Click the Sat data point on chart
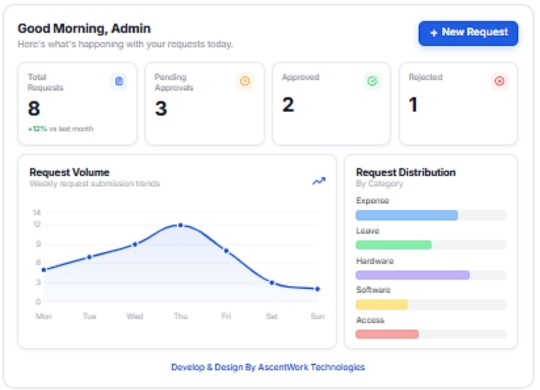 [272, 283]
